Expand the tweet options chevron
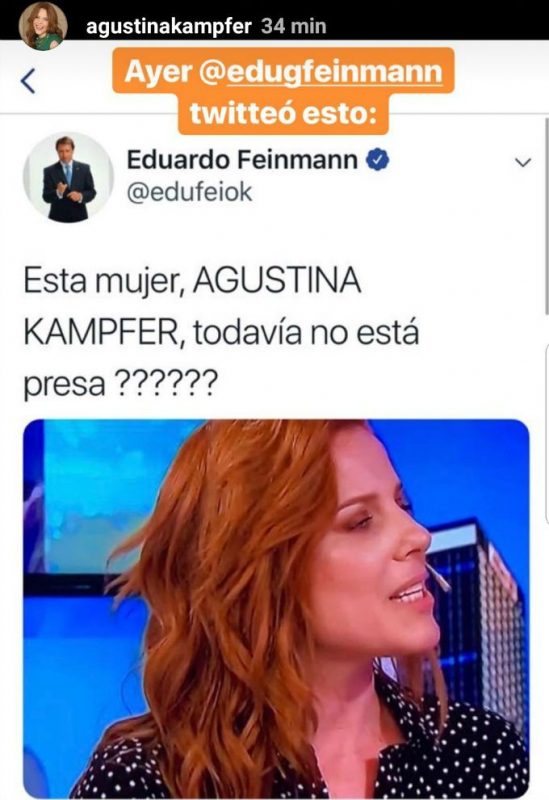 click(x=523, y=163)
